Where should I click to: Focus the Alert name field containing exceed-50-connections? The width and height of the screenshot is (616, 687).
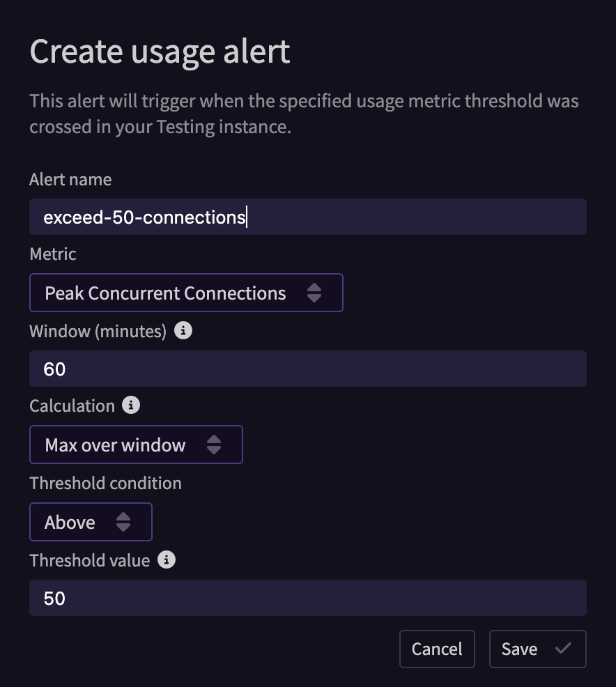(x=308, y=217)
